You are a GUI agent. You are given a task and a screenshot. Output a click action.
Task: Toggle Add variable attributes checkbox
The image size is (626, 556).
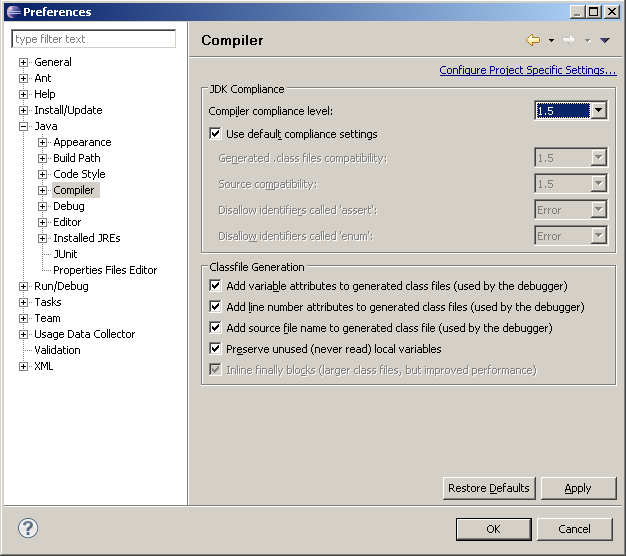215,285
